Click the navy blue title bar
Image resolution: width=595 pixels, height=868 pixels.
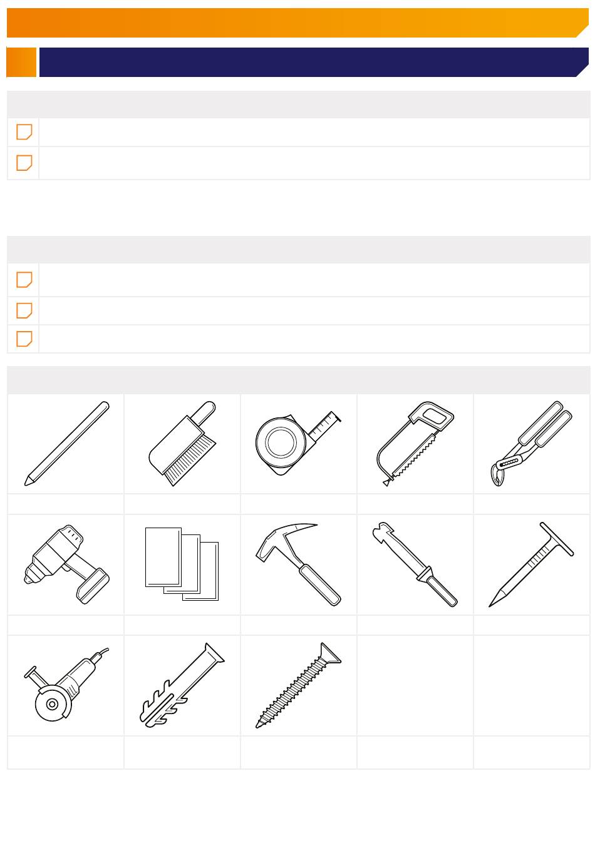click(314, 62)
